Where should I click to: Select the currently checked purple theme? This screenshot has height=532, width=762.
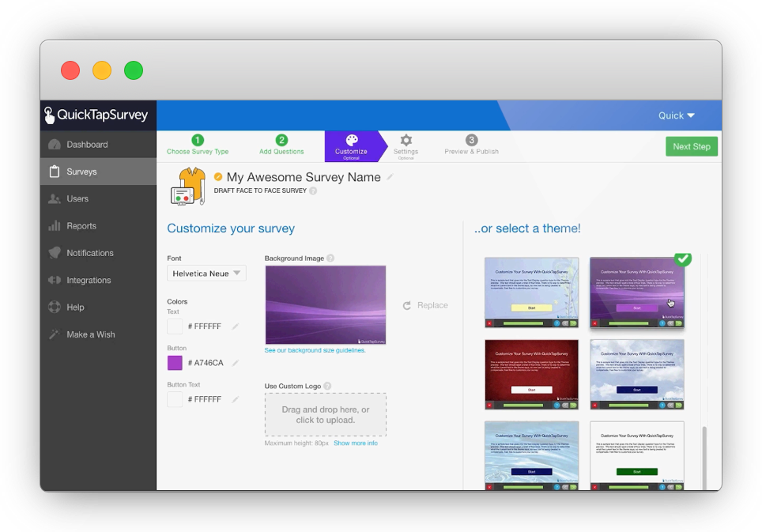637,292
